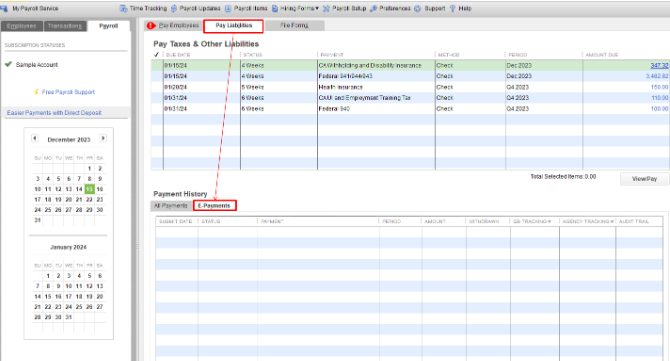Select the Payroll tab in left panel
Viewport: 670px width, 361px height.
point(109,26)
